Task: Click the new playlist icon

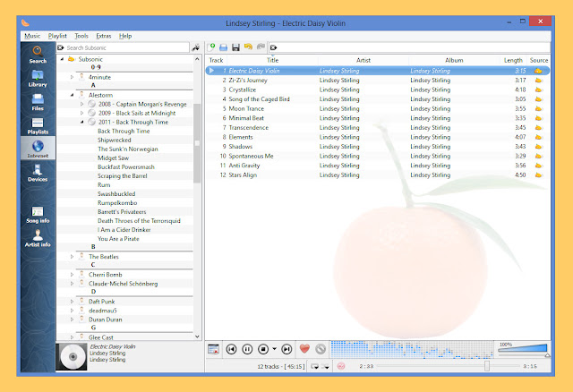Action: (211, 47)
